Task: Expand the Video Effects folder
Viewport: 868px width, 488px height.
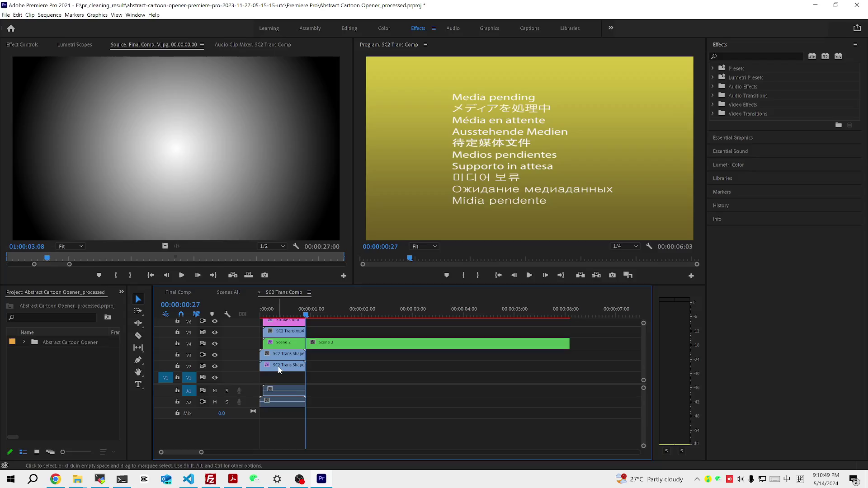Action: (713, 105)
